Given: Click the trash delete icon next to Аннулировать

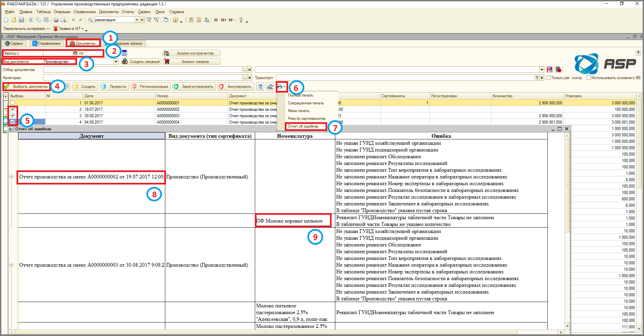Looking at the screenshot, I should pos(260,87).
